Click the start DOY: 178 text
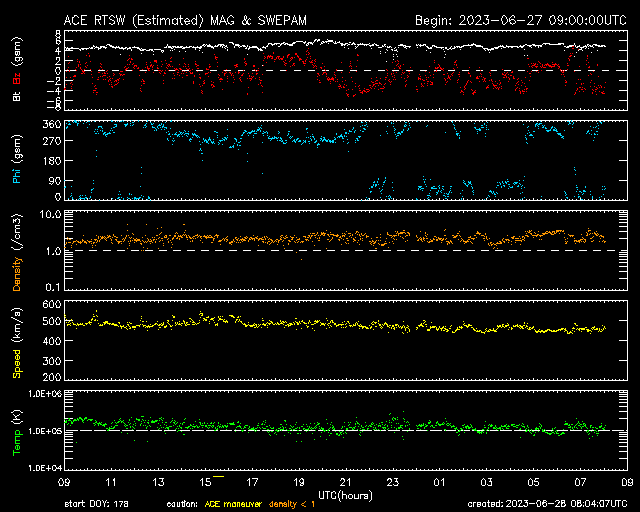 [96, 503]
